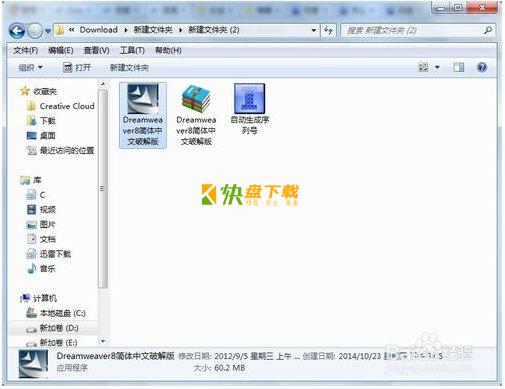Click the 打开 toolbar button
The image size is (505, 389).
(77, 68)
